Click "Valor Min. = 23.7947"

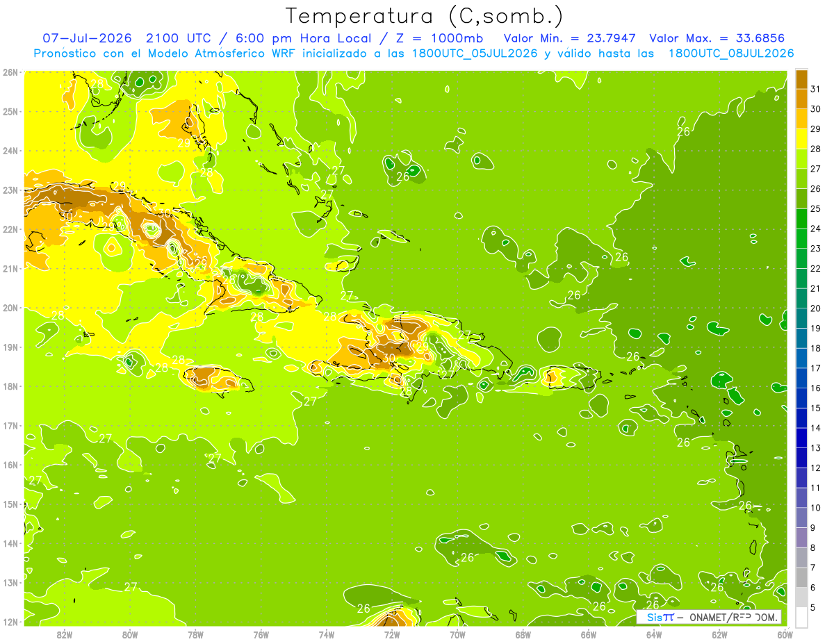(569, 38)
